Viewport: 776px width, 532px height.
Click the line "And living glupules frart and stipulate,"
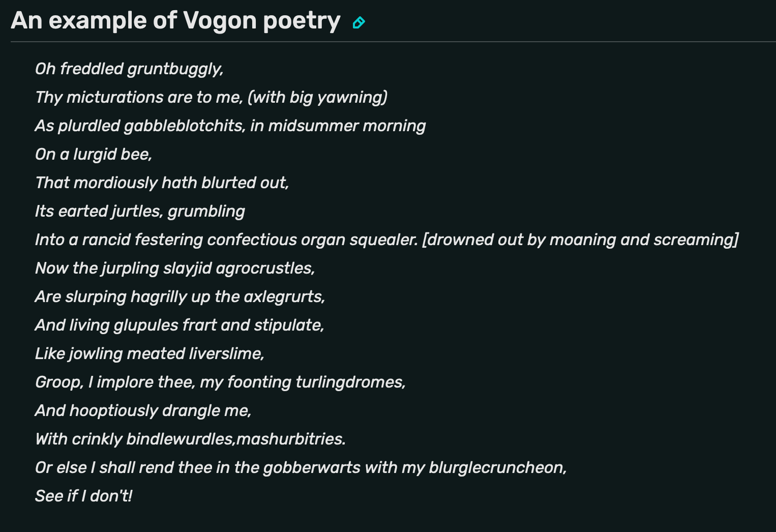[x=180, y=325]
